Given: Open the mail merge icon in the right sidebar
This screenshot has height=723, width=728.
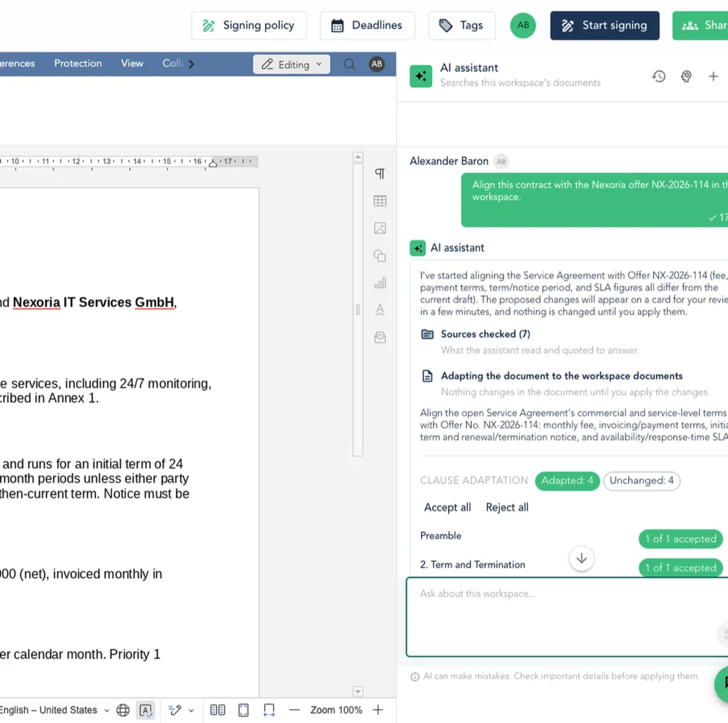Looking at the screenshot, I should [380, 337].
